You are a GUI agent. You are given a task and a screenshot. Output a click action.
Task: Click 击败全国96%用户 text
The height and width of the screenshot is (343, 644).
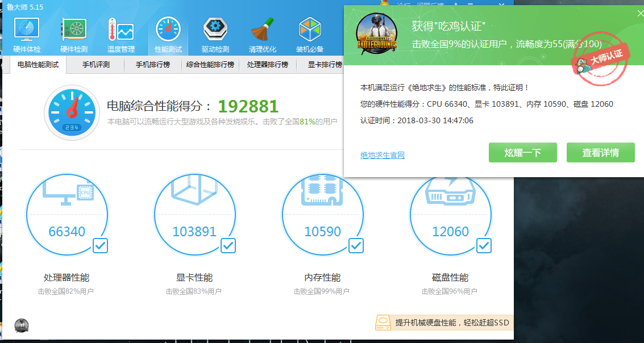(x=449, y=291)
